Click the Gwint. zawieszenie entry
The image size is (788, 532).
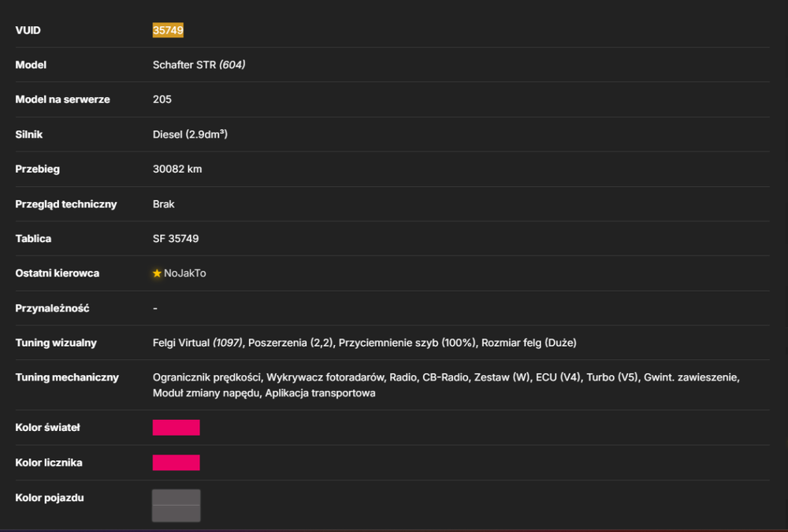692,378
